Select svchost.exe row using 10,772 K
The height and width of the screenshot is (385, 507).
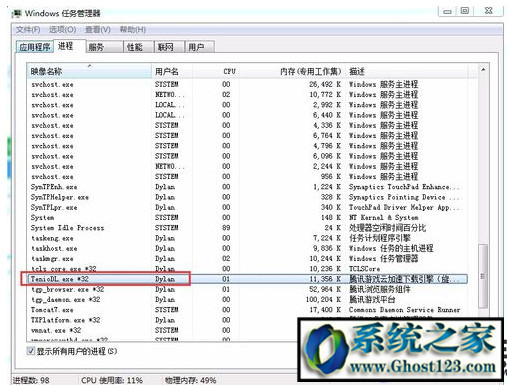click(247, 95)
